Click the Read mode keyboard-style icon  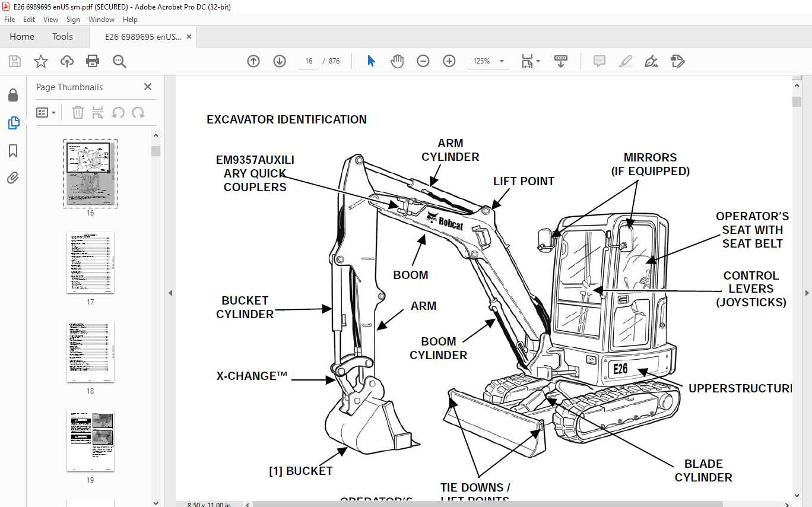[561, 61]
